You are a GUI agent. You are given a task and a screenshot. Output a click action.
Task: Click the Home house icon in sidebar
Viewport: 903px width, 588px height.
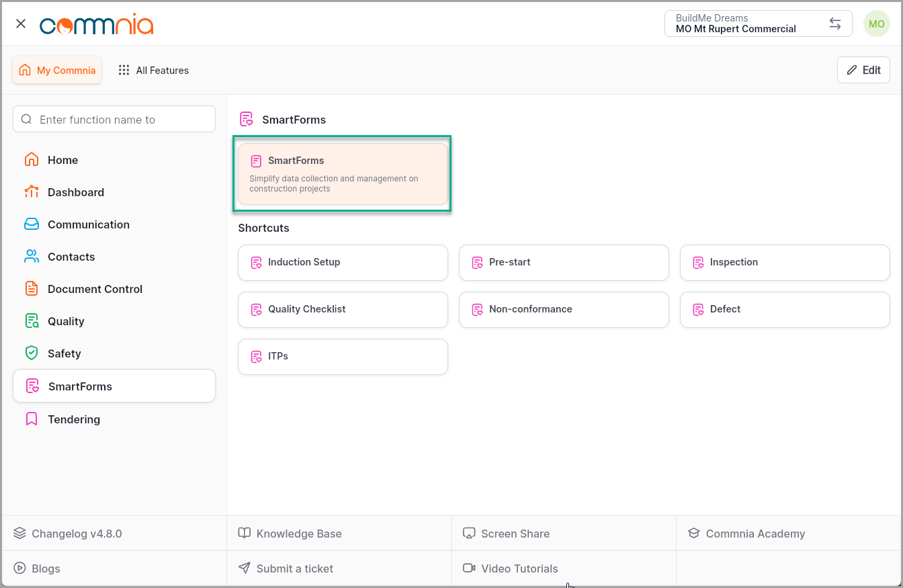32,160
